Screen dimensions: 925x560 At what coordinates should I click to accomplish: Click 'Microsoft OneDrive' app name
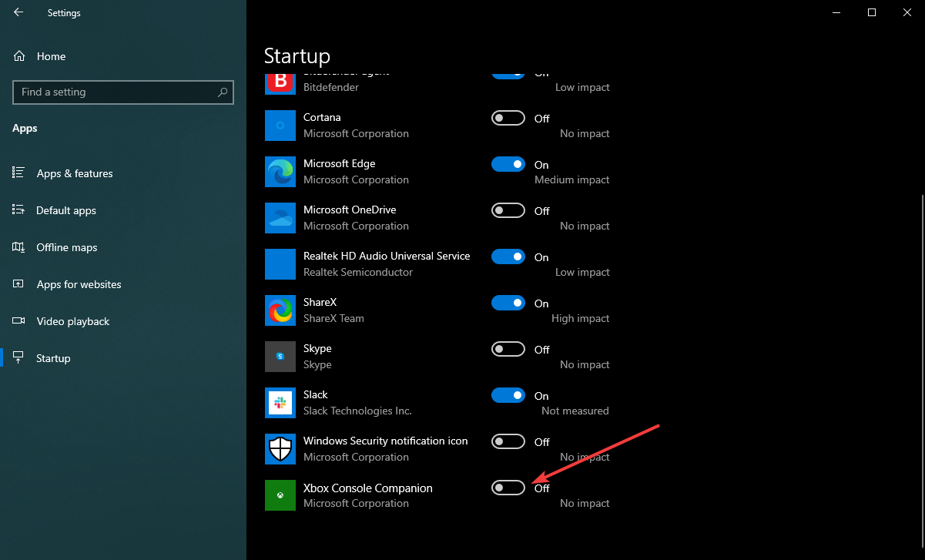coord(350,210)
